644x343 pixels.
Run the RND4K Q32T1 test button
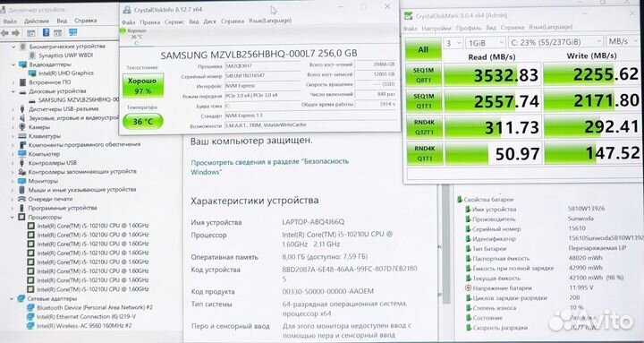pyautogui.click(x=423, y=127)
